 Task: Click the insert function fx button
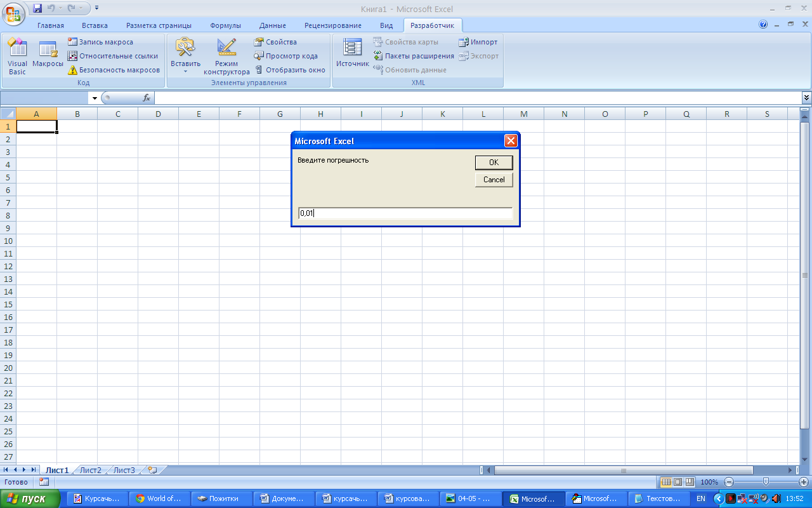147,98
